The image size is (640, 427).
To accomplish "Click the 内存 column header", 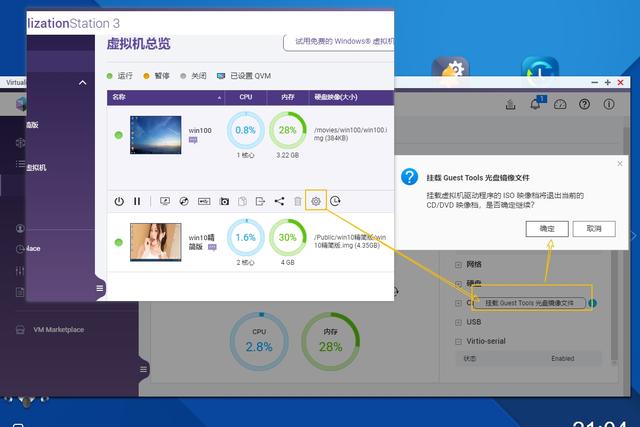I will (288, 97).
